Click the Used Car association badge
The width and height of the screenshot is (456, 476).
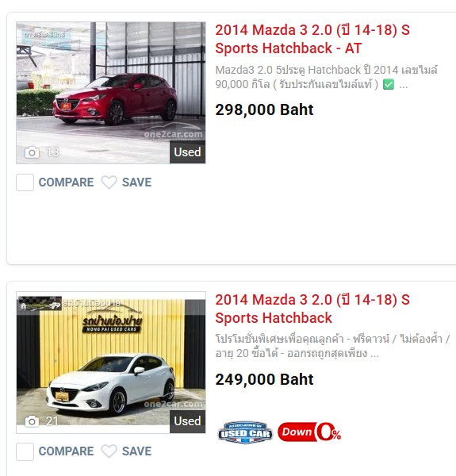point(245,432)
